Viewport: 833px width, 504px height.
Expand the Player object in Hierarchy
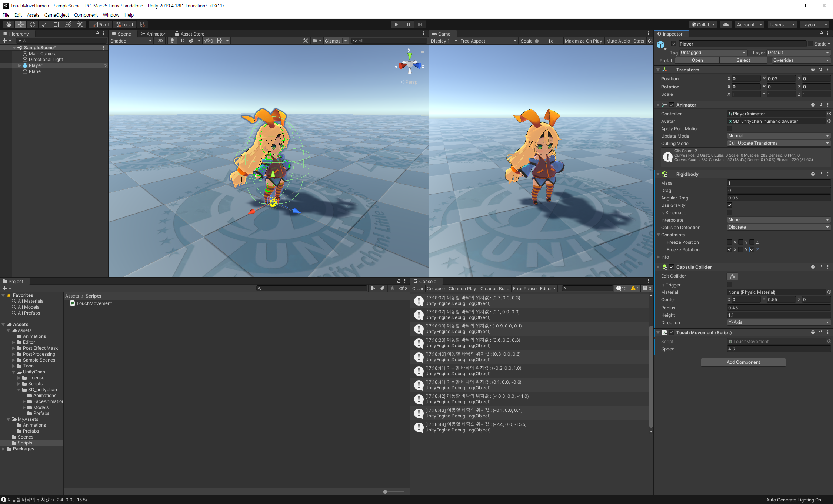[20, 65]
